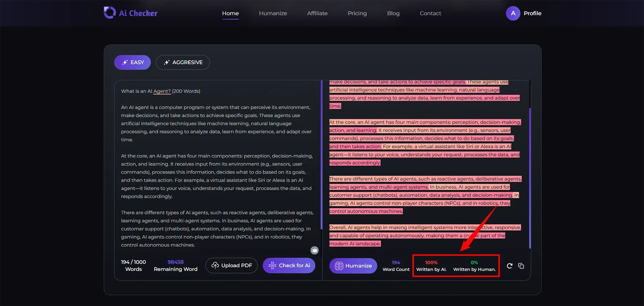644x306 pixels.
Task: Click the Upload PDF button
Action: [x=231, y=265]
